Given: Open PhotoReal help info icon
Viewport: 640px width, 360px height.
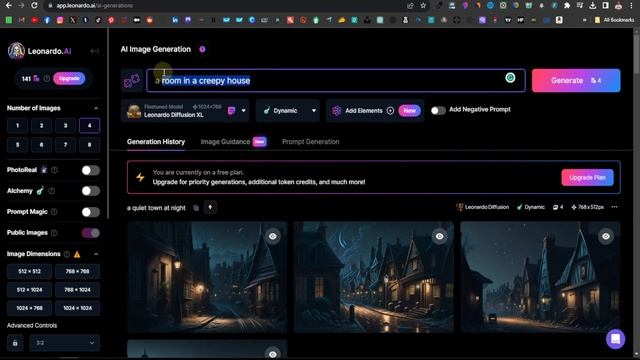Looking at the screenshot, I should pyautogui.click(x=54, y=170).
